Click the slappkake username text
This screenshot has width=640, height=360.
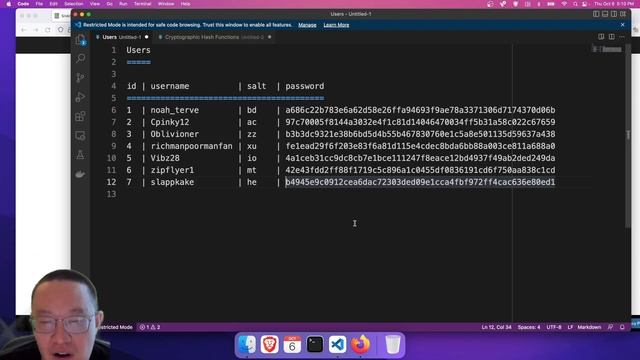[x=172, y=182]
